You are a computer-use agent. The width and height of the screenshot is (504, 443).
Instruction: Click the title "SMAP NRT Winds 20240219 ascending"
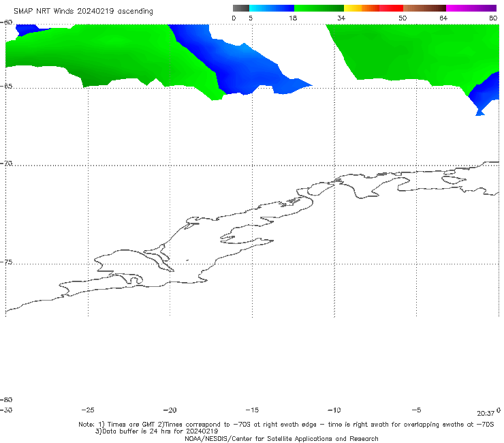[83, 11]
